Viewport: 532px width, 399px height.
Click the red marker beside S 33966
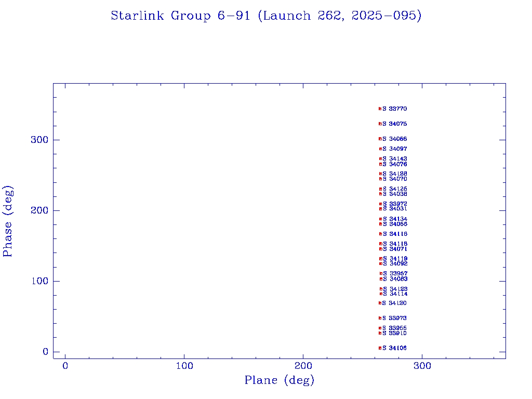tap(380, 328)
